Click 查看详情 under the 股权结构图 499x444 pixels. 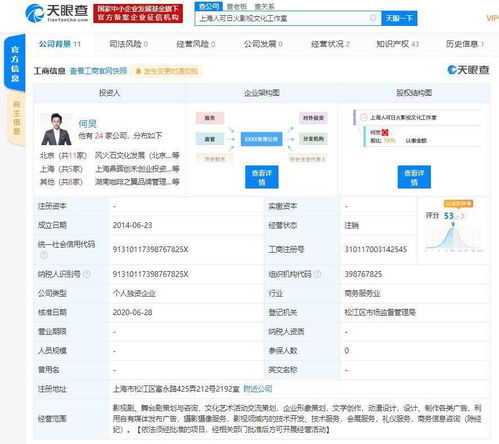point(414,177)
